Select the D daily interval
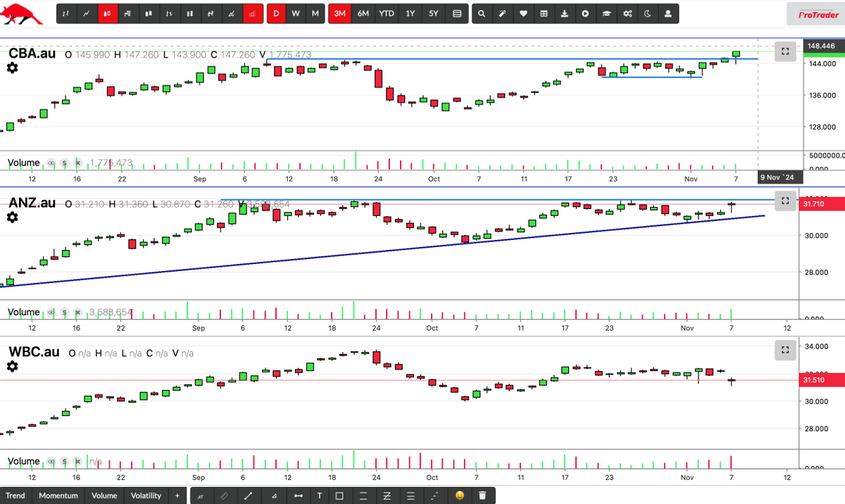 275,13
